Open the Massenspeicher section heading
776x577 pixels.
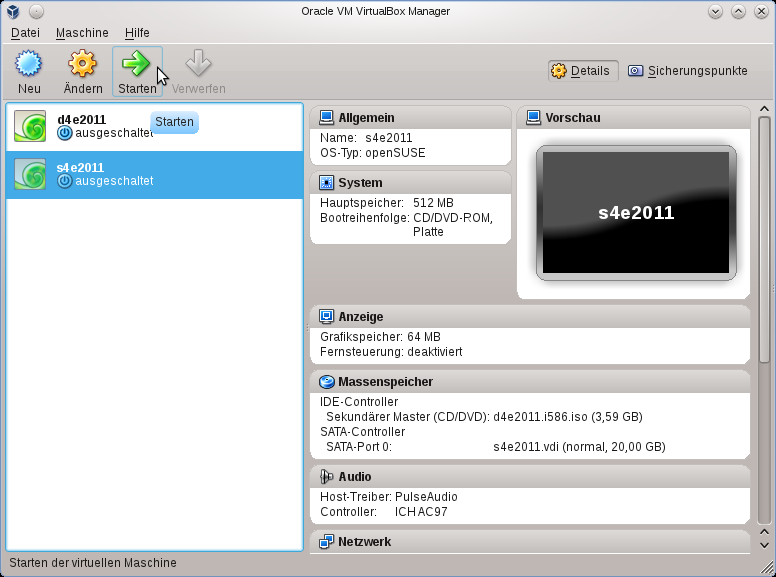pos(386,382)
